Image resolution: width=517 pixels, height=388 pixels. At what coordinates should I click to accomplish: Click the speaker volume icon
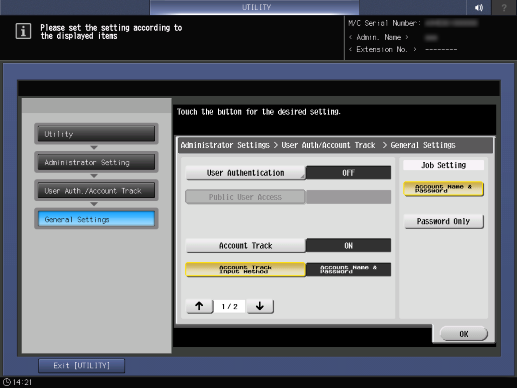pos(479,7)
